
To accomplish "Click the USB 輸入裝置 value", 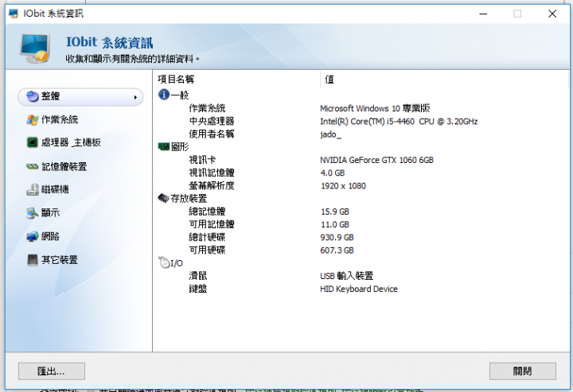I will 347,276.
